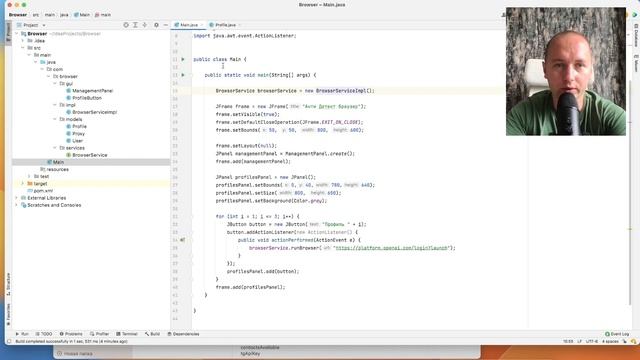Expand Scratches and Consoles node
This screenshot has height=360, width=640.
17,205
